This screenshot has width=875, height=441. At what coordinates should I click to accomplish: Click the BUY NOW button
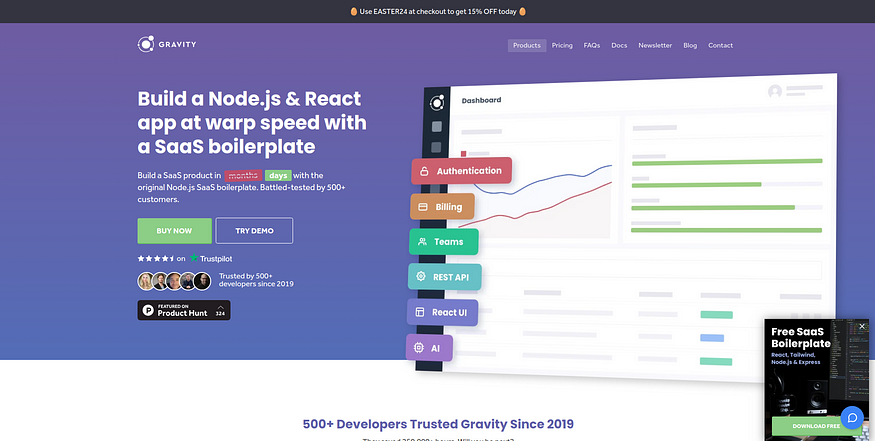[x=175, y=231]
